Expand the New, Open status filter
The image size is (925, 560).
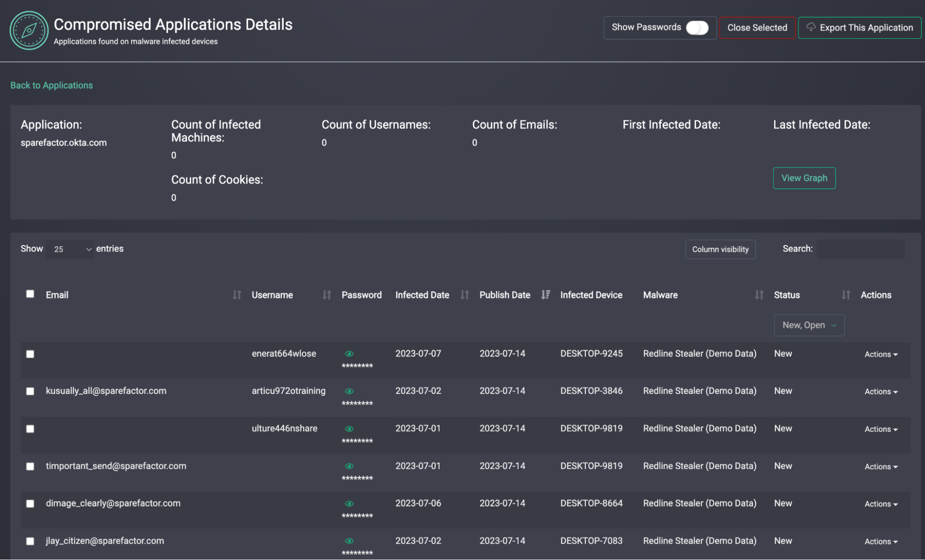809,325
